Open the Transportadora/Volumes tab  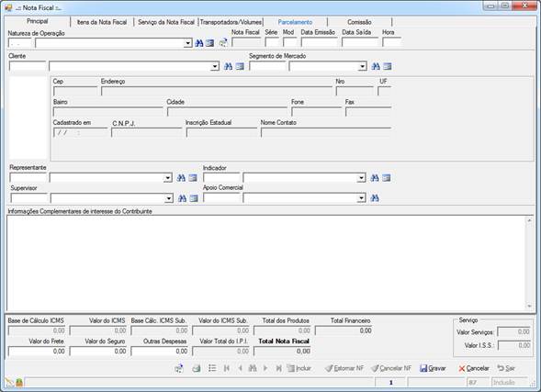coord(231,22)
